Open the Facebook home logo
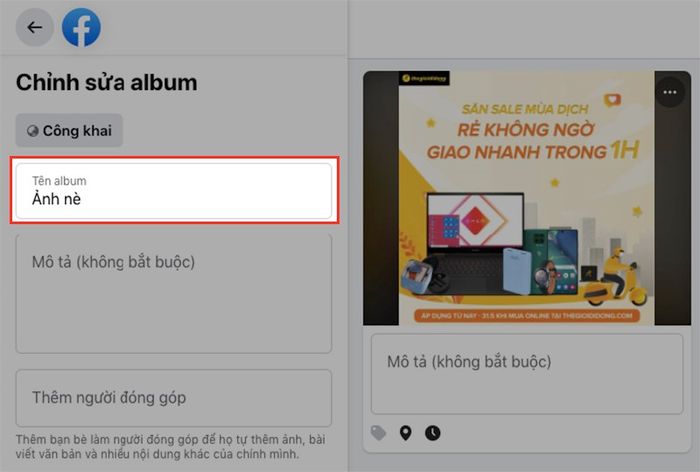 (81, 28)
